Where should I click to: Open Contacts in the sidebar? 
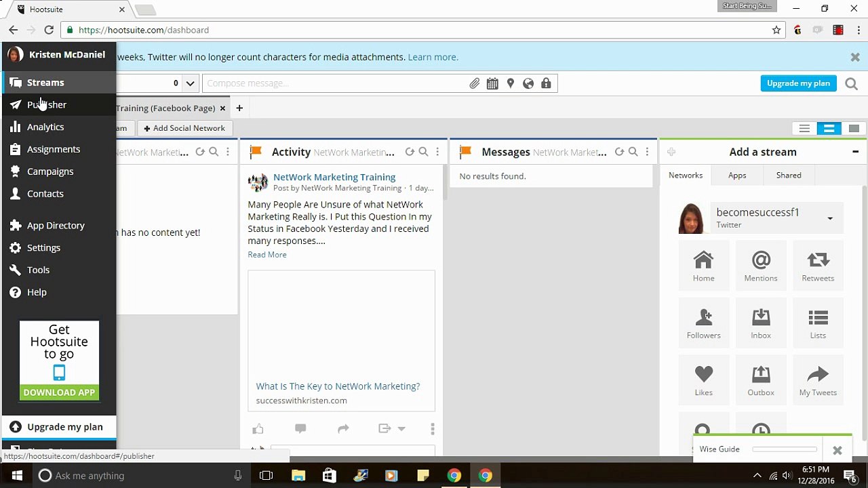pos(58,194)
